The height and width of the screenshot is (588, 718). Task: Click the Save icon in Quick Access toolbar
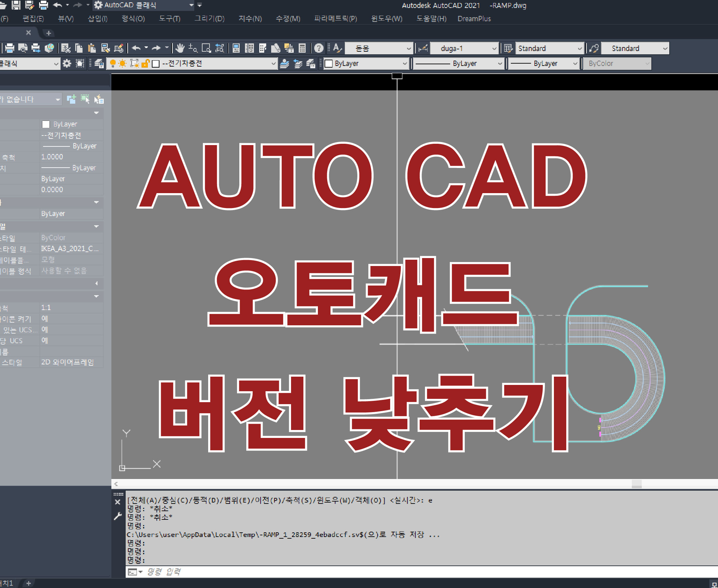(16, 5)
